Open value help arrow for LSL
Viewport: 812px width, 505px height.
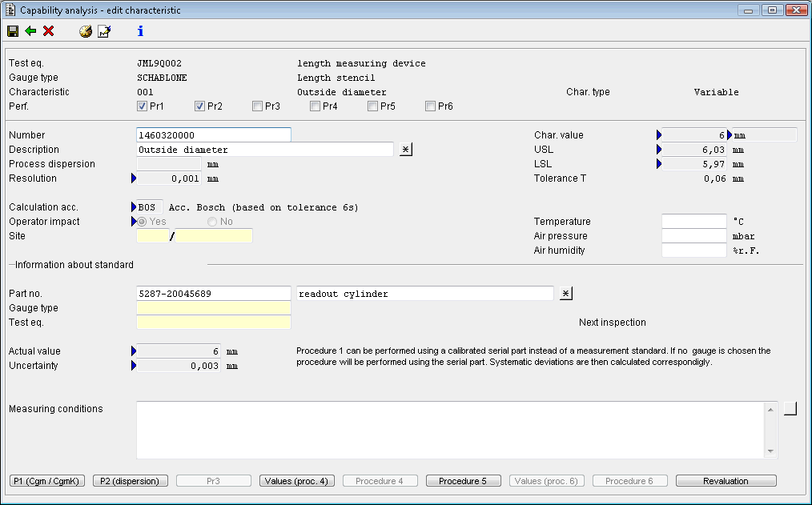659,164
